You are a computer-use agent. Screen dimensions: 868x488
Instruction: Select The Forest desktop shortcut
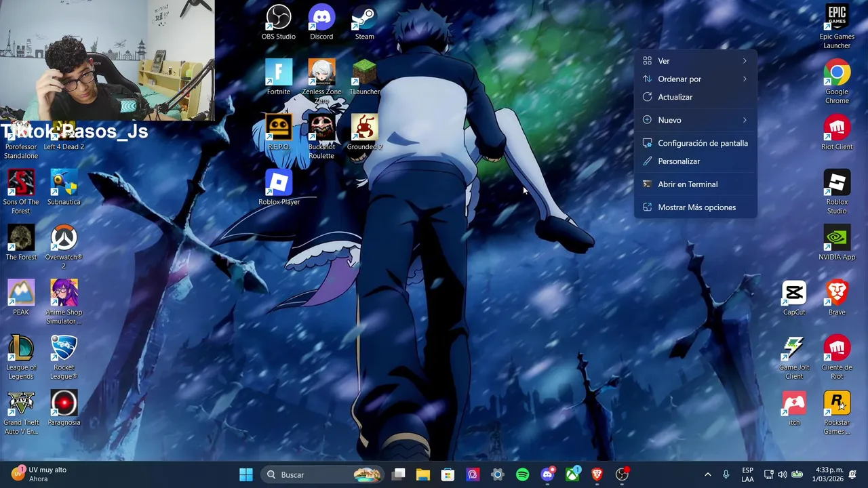pyautogui.click(x=21, y=243)
